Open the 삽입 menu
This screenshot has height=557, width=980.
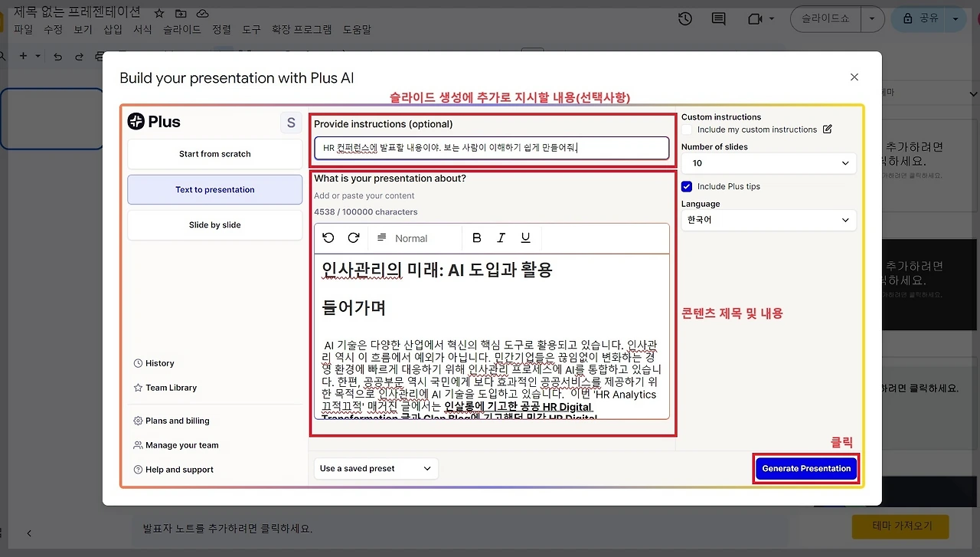tap(113, 30)
